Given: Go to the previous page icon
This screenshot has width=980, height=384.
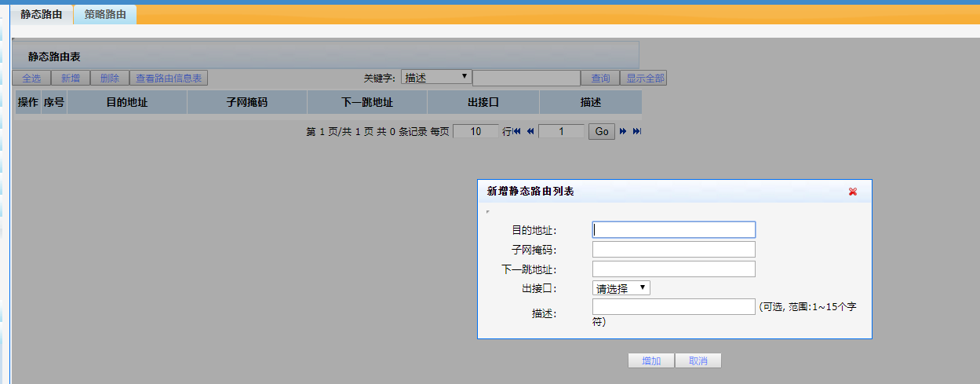Looking at the screenshot, I should point(530,132).
